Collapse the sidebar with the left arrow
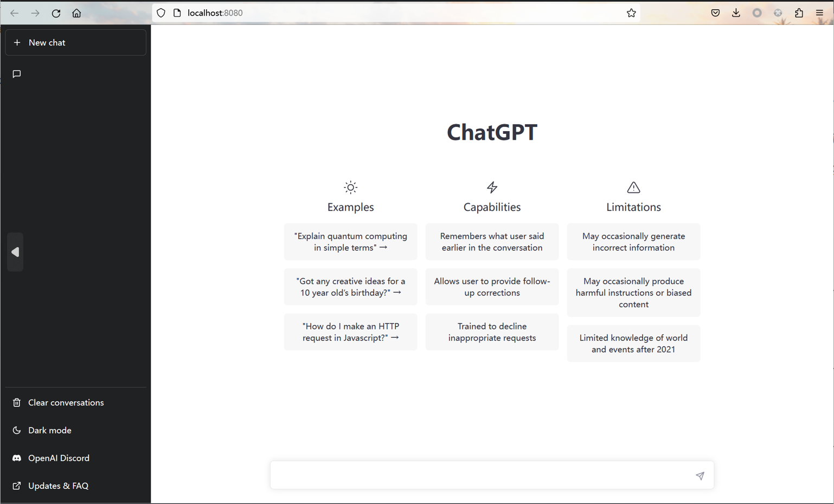 click(15, 252)
